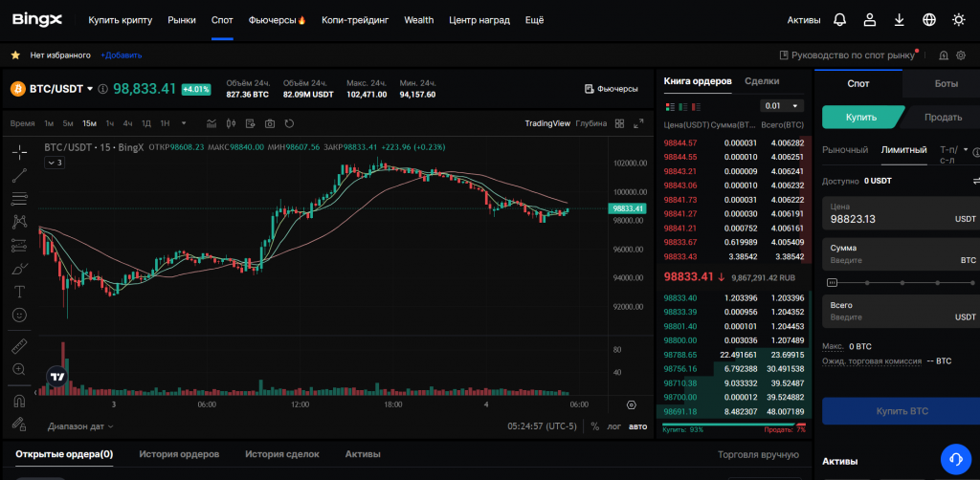Image resolution: width=980 pixels, height=480 pixels.
Task: Open trading layout settings gear
Action: tap(961, 55)
